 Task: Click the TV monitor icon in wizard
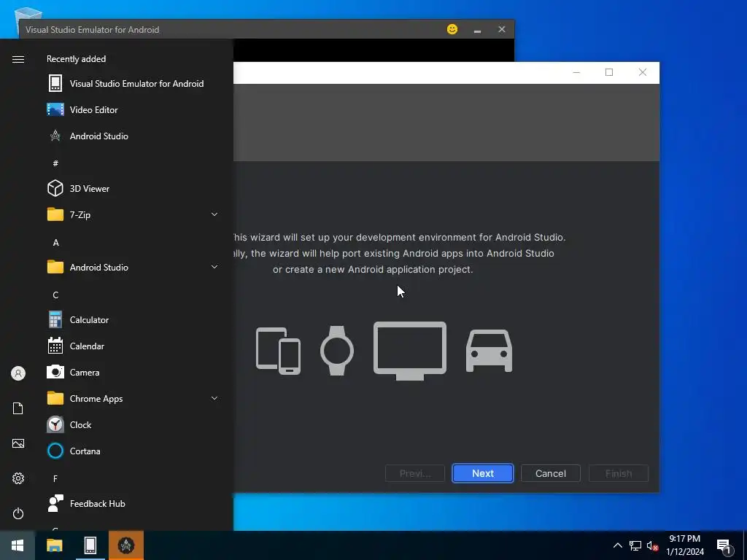coord(410,351)
